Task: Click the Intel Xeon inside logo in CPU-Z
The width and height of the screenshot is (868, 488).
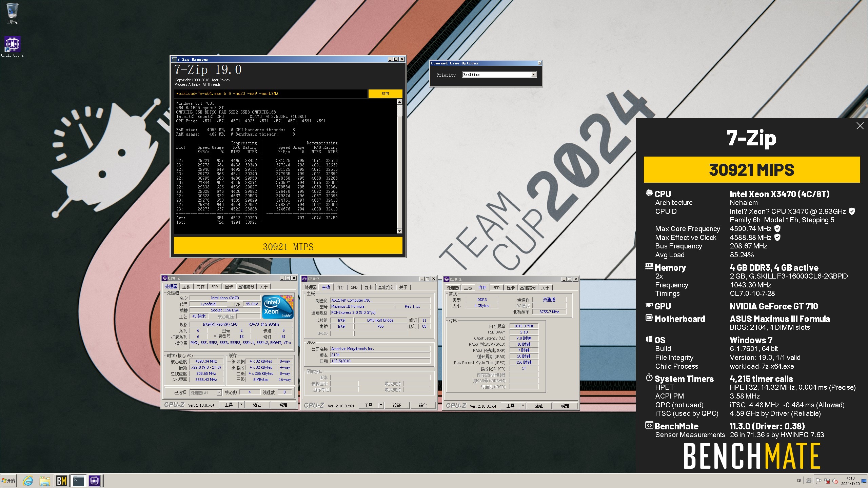Action: (278, 307)
